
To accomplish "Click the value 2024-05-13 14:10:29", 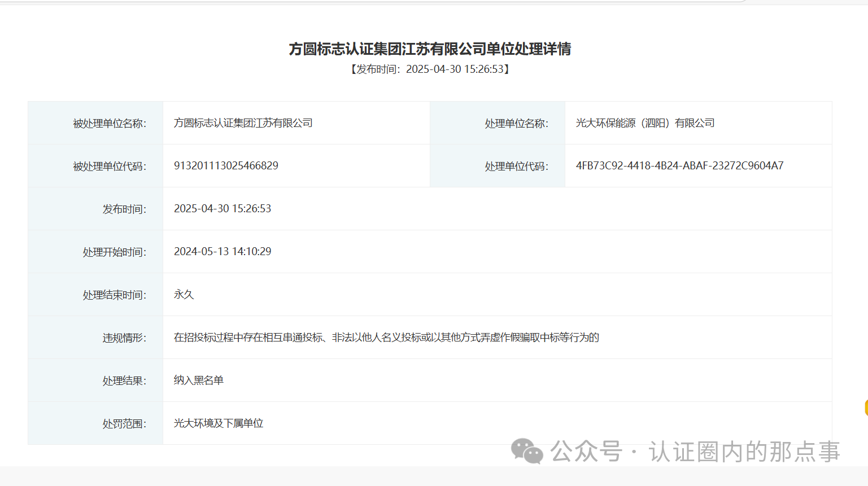I will pos(223,251).
